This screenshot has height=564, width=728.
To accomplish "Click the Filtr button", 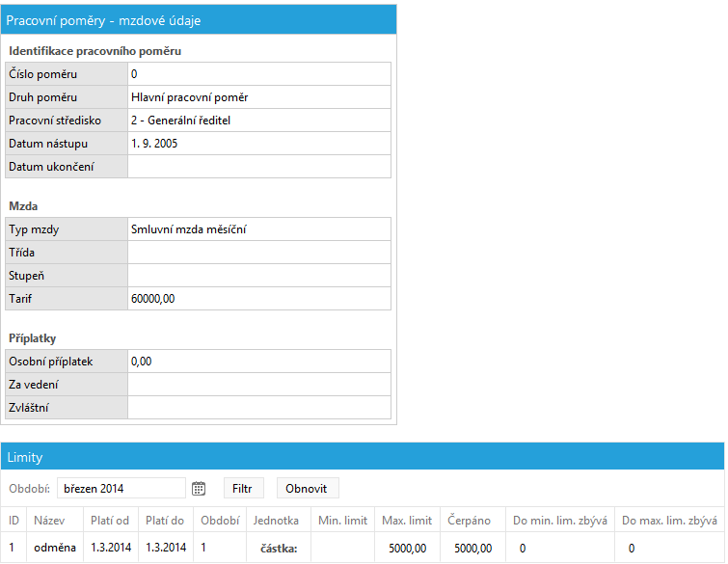I will (243, 489).
